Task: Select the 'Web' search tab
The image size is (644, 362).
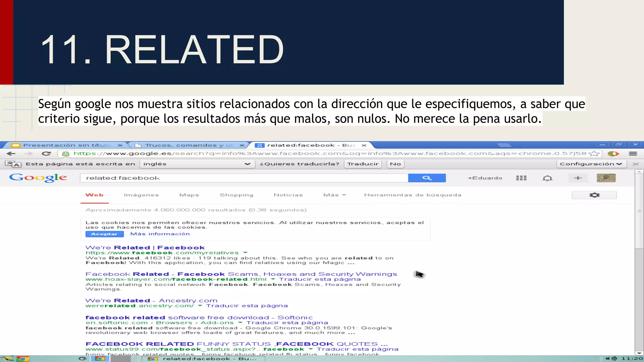Action: click(x=94, y=195)
